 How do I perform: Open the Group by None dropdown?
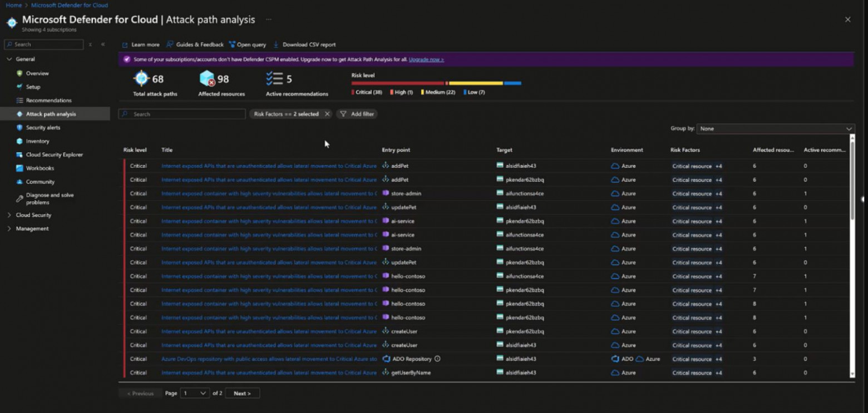click(x=775, y=128)
